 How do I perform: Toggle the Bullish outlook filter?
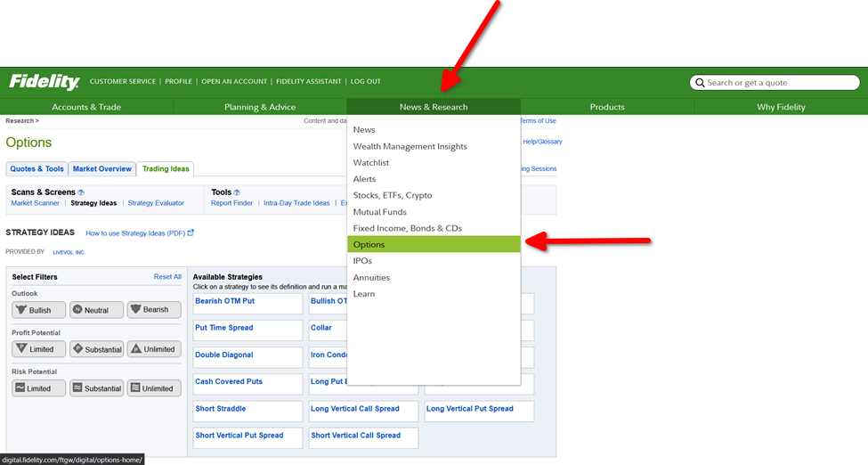(38, 310)
